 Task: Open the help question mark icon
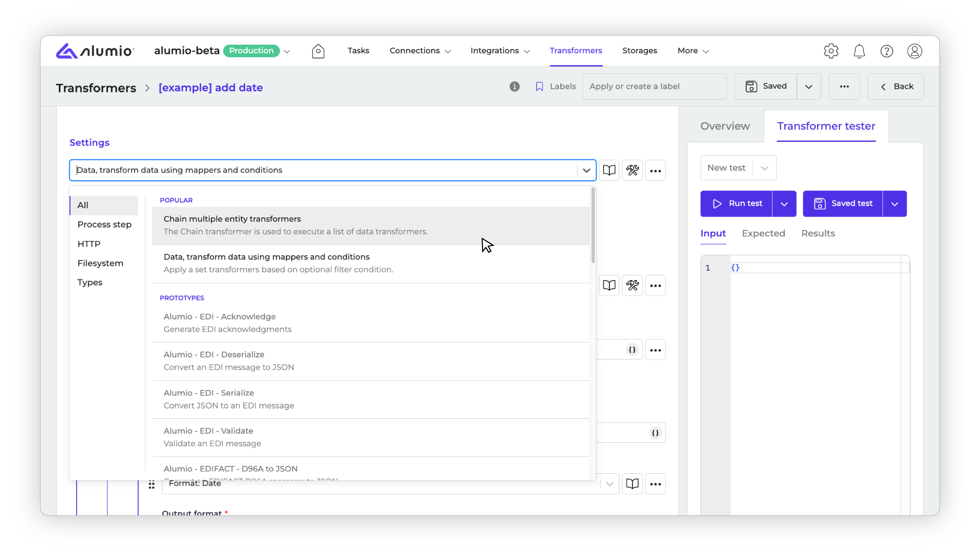coord(887,51)
